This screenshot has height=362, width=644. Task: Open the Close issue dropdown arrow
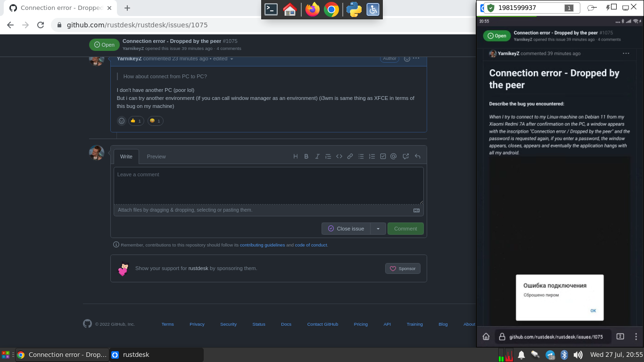click(x=378, y=229)
